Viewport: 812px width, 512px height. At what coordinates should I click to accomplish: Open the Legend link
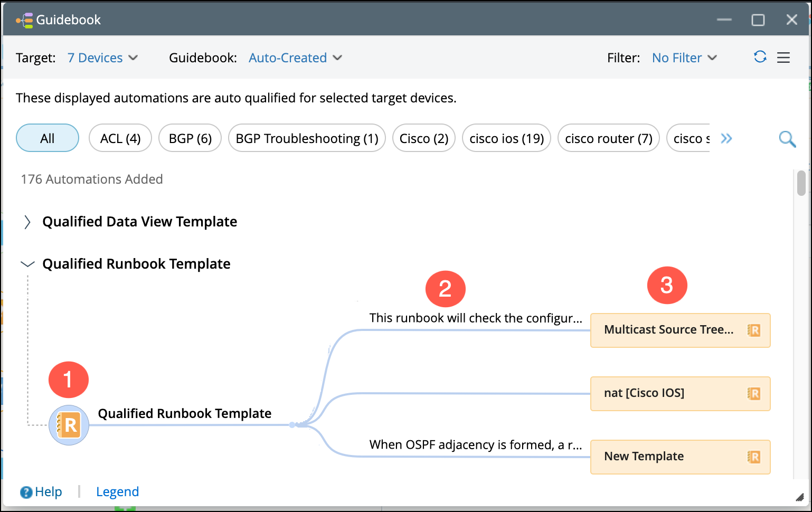pyautogui.click(x=117, y=492)
